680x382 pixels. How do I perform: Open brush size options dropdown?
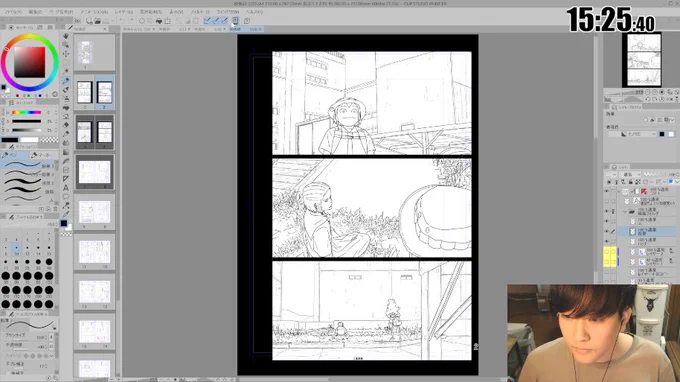[x=52, y=337]
